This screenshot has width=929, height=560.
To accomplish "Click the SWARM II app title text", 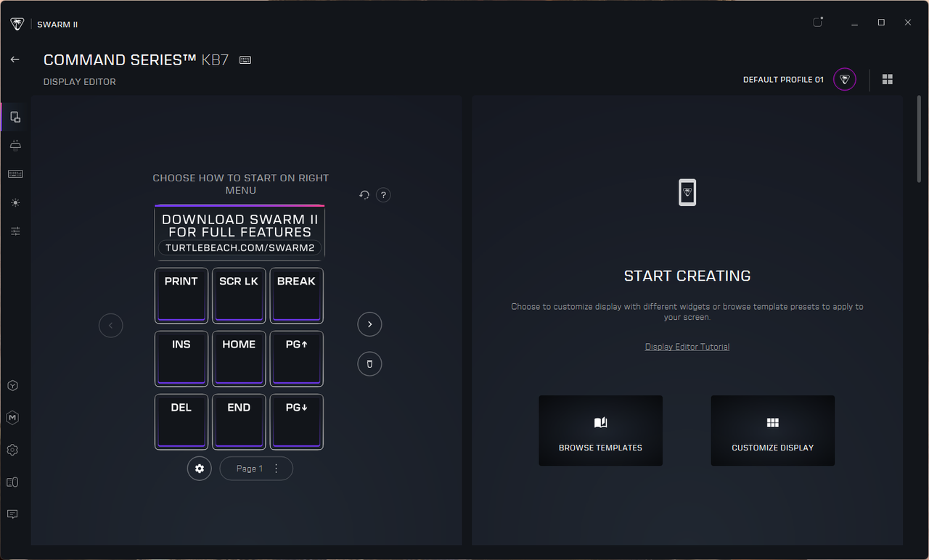I will pyautogui.click(x=58, y=25).
